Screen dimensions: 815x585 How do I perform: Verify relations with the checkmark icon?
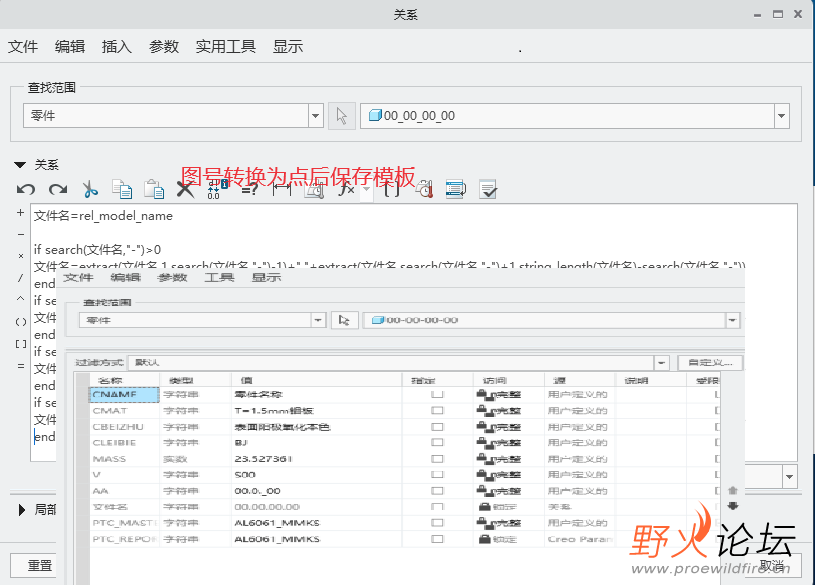tap(488, 189)
